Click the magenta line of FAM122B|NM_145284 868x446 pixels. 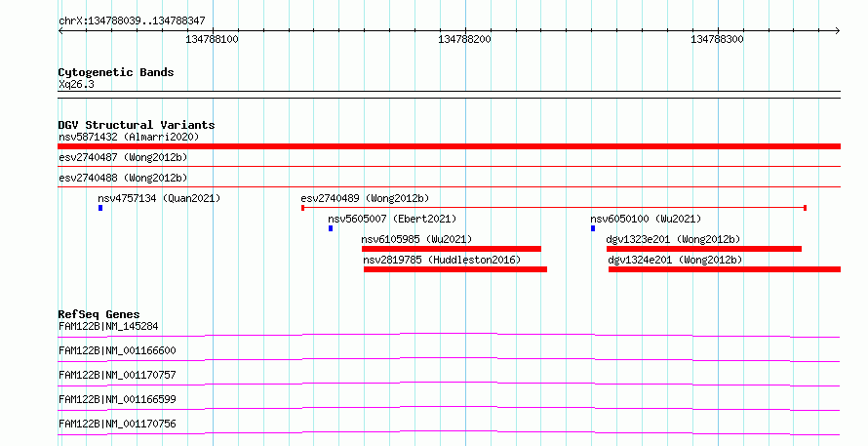tap(449, 335)
